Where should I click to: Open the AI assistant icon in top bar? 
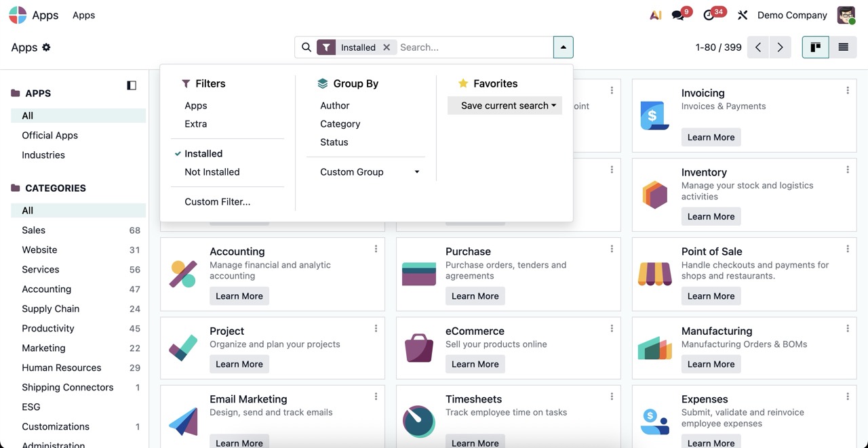tap(655, 15)
